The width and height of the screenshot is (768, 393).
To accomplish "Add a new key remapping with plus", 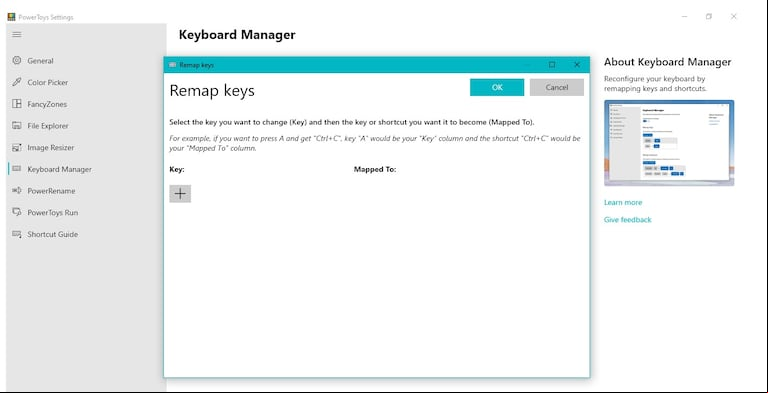I will (x=180, y=194).
